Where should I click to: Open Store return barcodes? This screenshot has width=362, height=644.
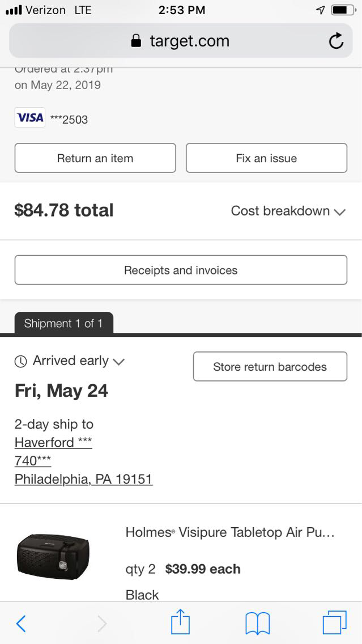[x=270, y=367]
